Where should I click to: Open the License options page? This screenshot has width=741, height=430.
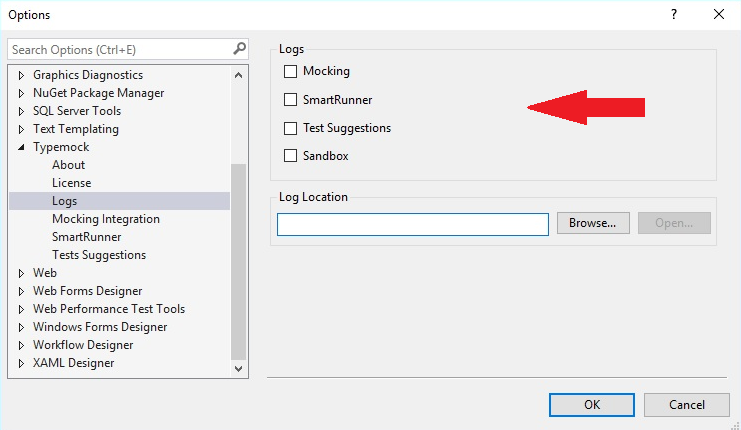pyautogui.click(x=71, y=183)
